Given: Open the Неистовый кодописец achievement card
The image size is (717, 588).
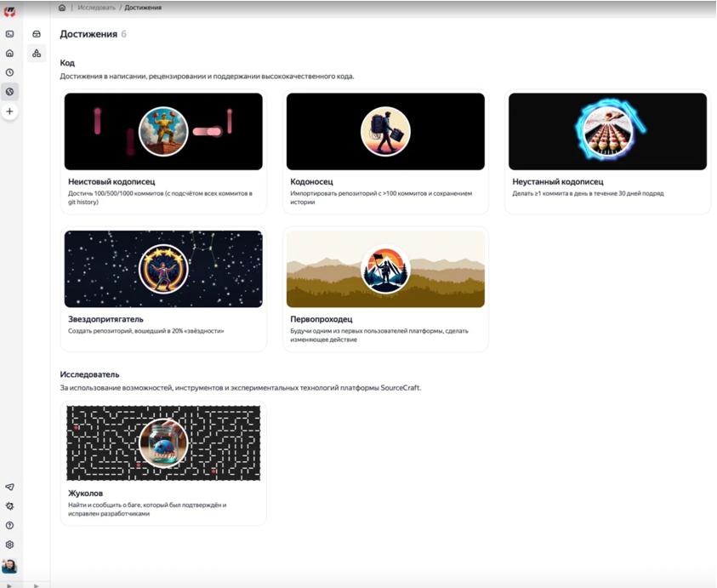Looking at the screenshot, I should 163,151.
